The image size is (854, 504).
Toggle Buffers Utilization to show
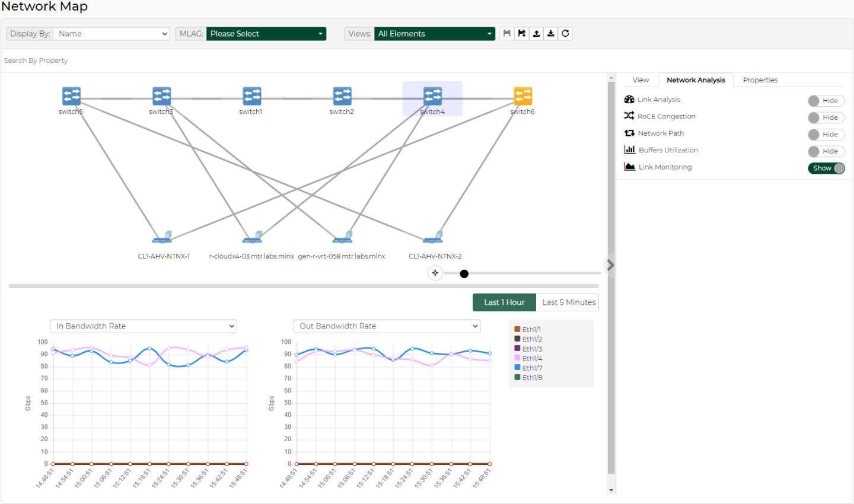[x=826, y=152]
